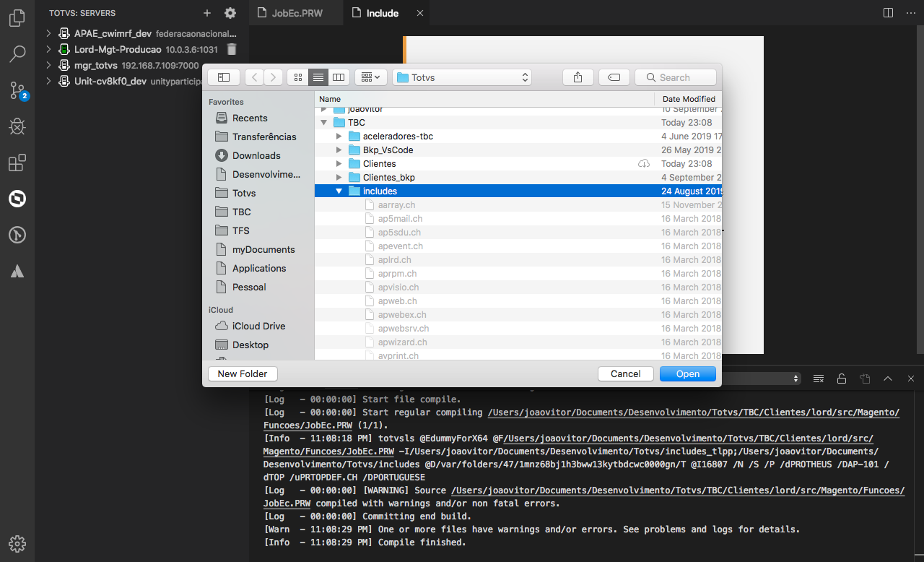Switch the file dialog to icon grid view
924x562 pixels.
coord(297,77)
